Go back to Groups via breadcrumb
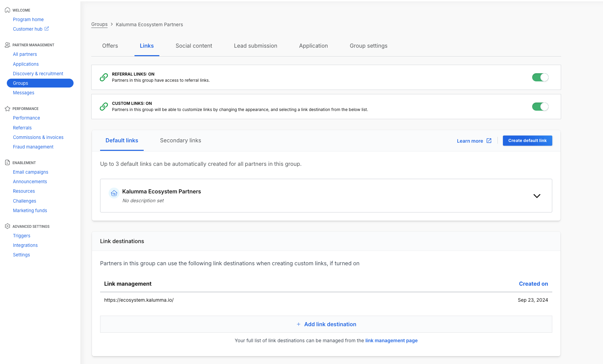 (x=99, y=25)
